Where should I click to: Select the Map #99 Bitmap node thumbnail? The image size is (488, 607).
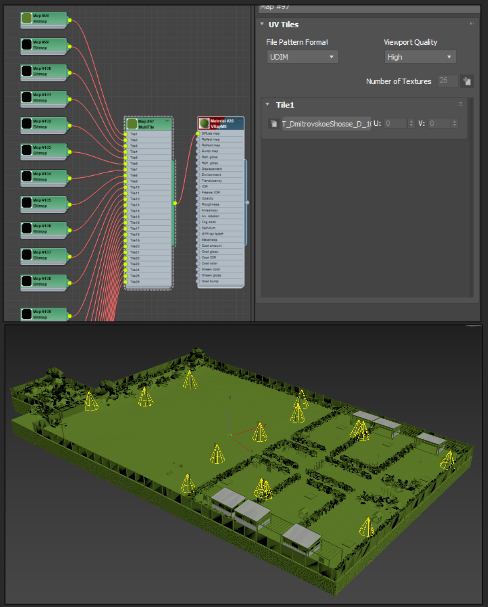[x=27, y=45]
